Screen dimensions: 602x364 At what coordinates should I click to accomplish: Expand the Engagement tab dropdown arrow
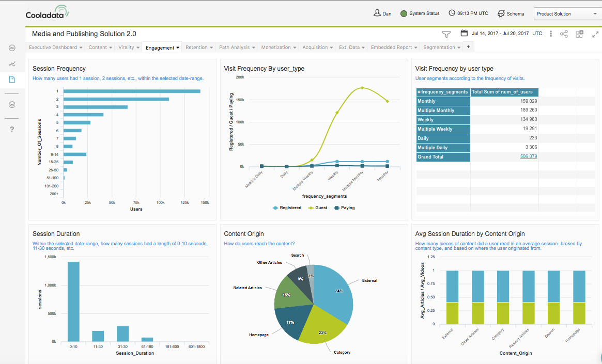tap(178, 48)
